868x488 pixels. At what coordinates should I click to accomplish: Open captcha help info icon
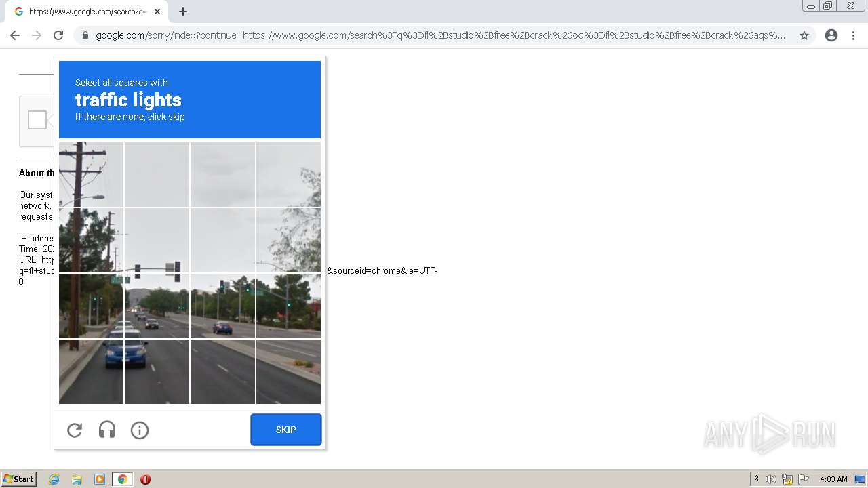click(x=140, y=430)
